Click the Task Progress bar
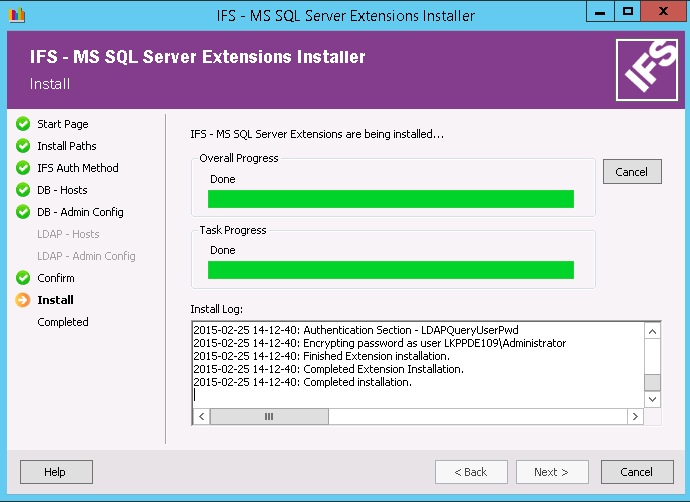Screen dimensions: 690x502 pyautogui.click(x=391, y=270)
